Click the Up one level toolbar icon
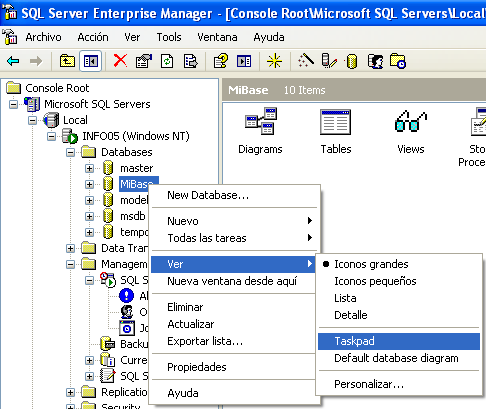486x409 pixels. click(67, 61)
